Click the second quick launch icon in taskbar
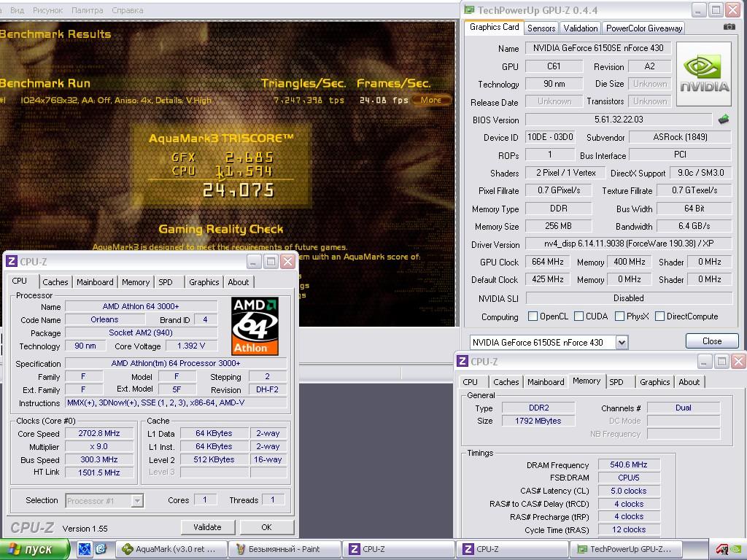Screen dimensions: 747x560 tap(101, 549)
